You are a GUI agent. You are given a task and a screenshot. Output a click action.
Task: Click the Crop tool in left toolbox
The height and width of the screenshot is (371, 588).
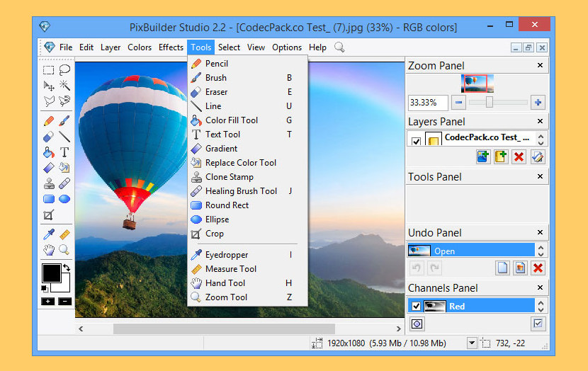pyautogui.click(x=49, y=215)
